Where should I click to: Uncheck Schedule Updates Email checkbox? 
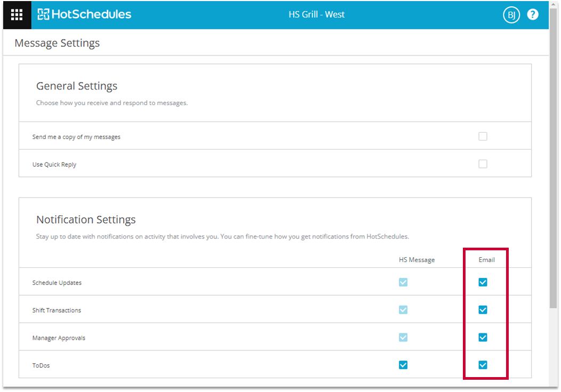point(483,282)
